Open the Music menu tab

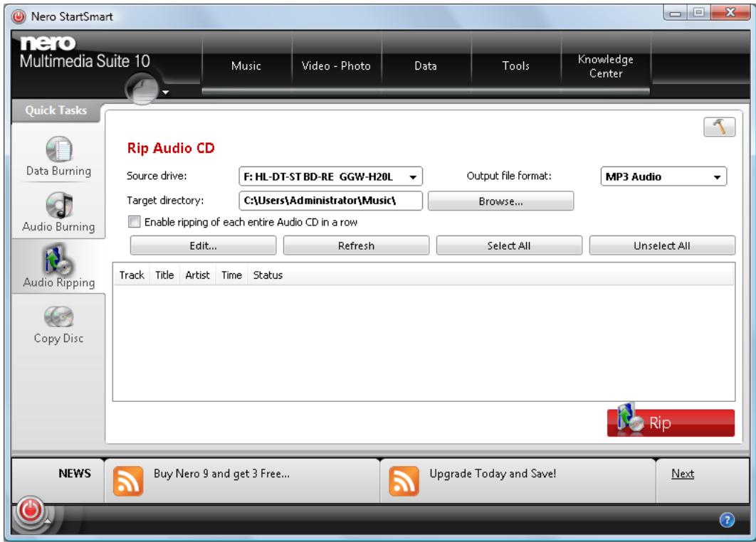(x=246, y=66)
